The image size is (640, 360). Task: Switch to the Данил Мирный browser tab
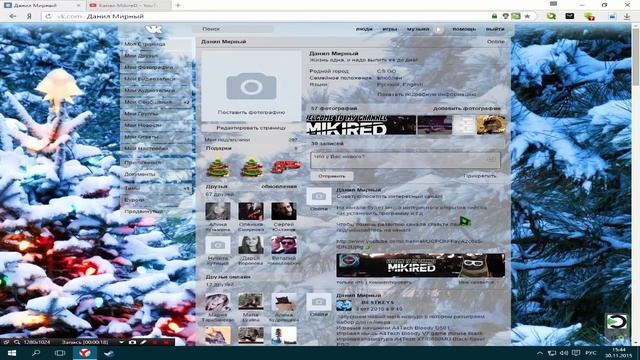click(x=42, y=5)
